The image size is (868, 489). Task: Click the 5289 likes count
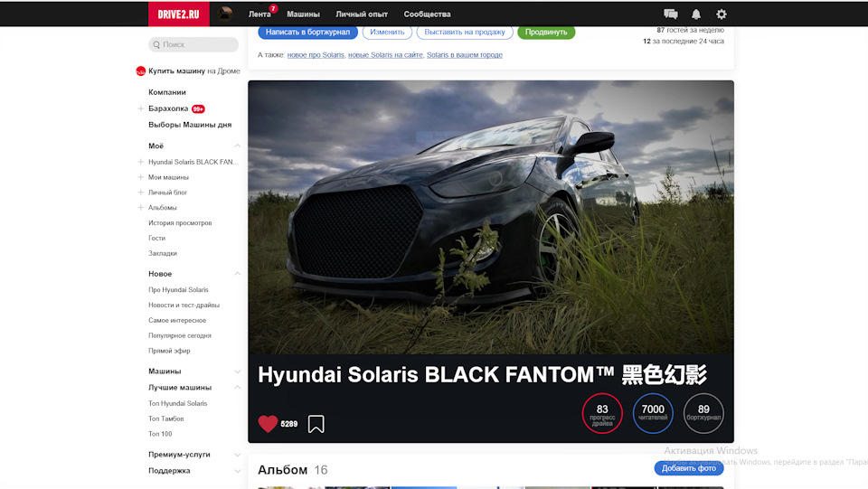point(289,424)
